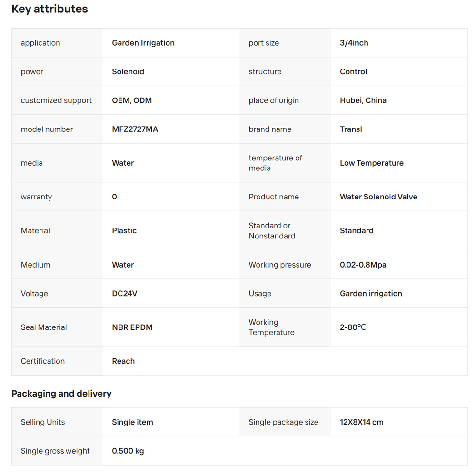This screenshot has height=476, width=476.
Task: Click the Plastic material value
Action: [x=124, y=231]
